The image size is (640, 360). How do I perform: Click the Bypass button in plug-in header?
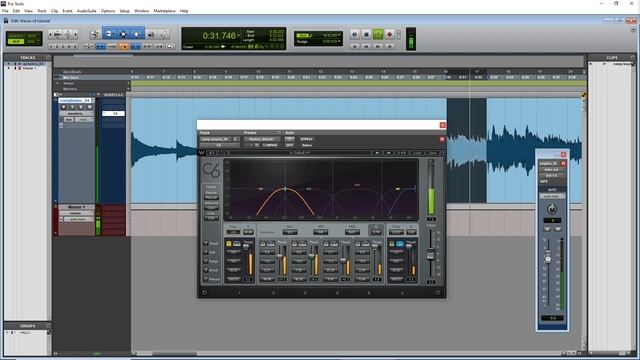(306, 139)
